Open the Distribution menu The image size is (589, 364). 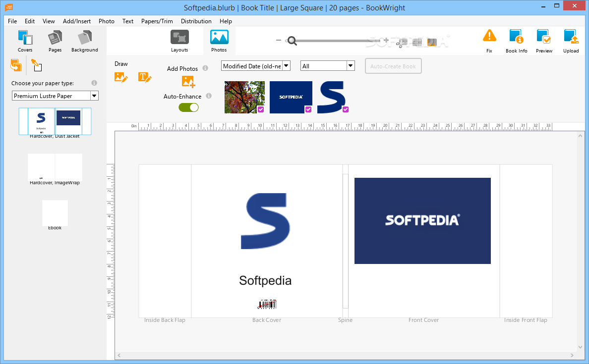point(196,21)
